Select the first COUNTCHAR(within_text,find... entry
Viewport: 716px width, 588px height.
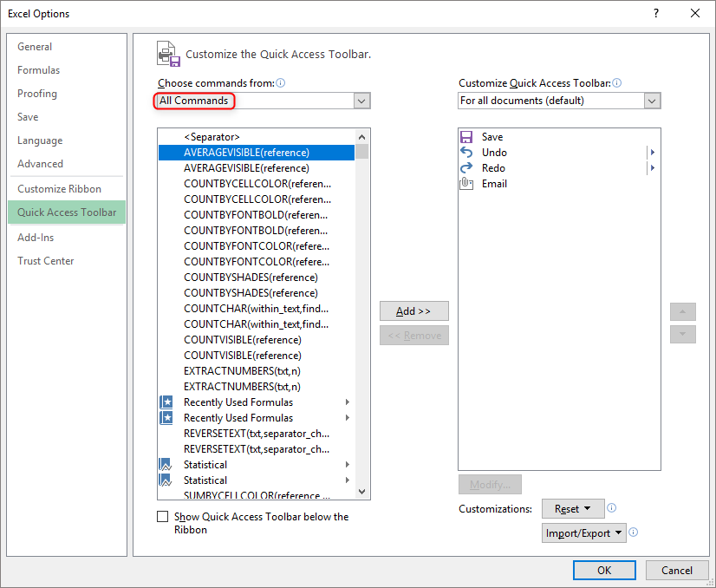pos(257,309)
